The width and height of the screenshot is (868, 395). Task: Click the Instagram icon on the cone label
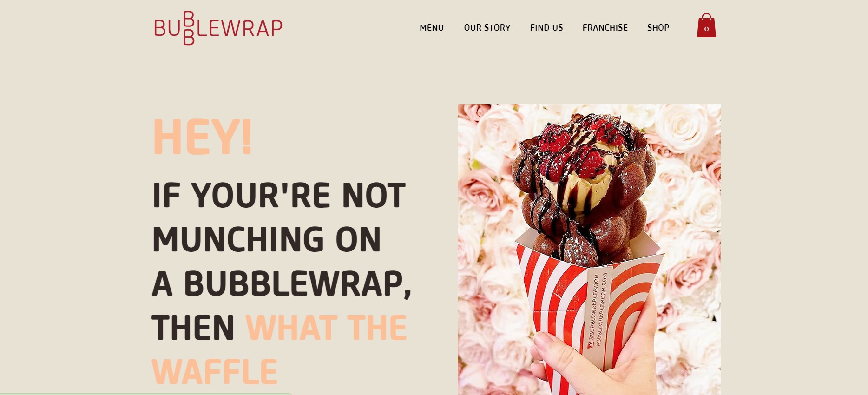coord(591,345)
